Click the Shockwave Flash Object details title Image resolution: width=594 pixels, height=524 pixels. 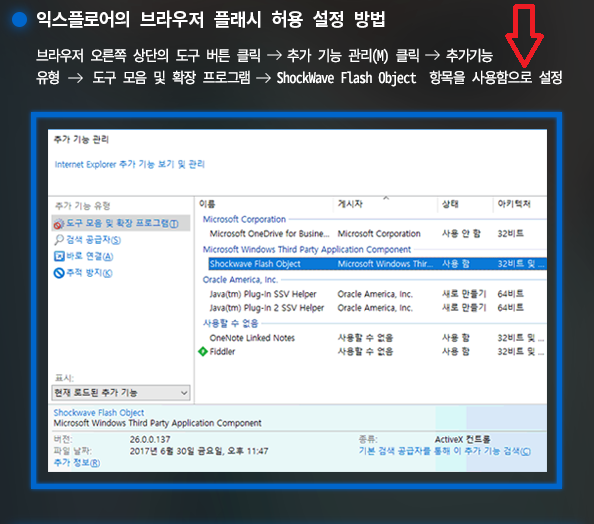click(x=99, y=413)
